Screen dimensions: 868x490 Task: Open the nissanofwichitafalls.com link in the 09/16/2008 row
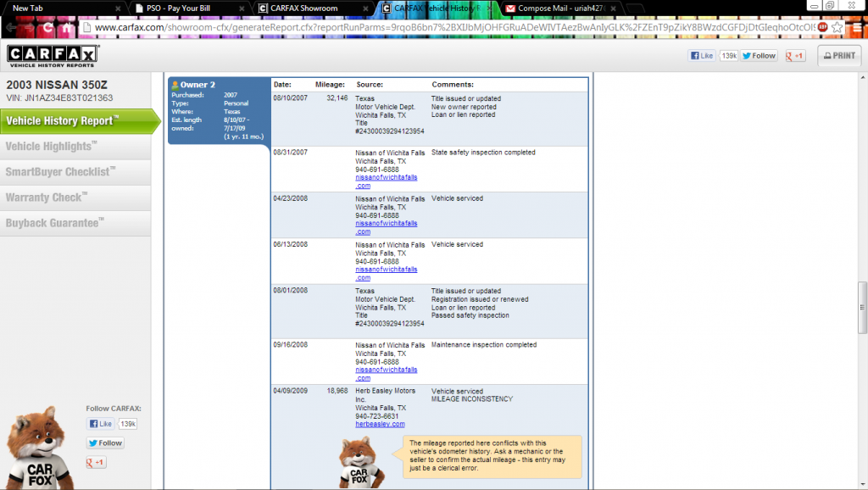[x=386, y=374]
